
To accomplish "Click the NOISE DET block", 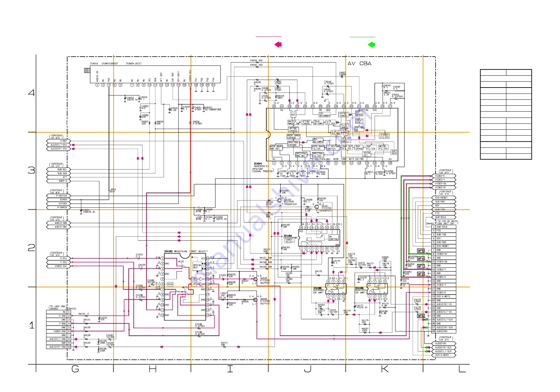I will 367,154.
